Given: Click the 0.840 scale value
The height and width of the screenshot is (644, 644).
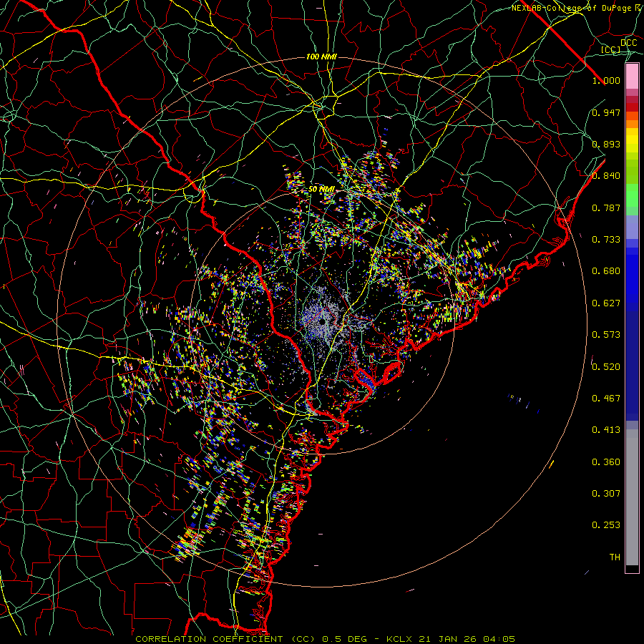Looking at the screenshot, I should pos(606,176).
